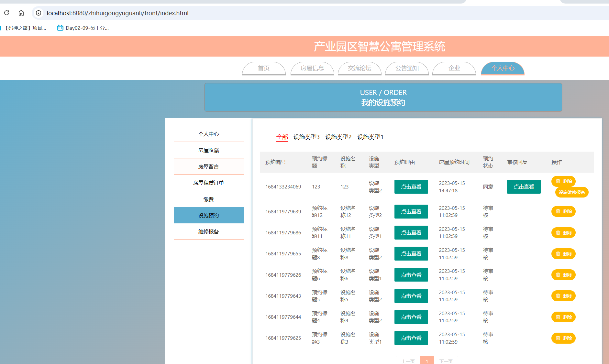
Task: Delete reservation 1684119779686 via trash icon
Action: pos(563,233)
